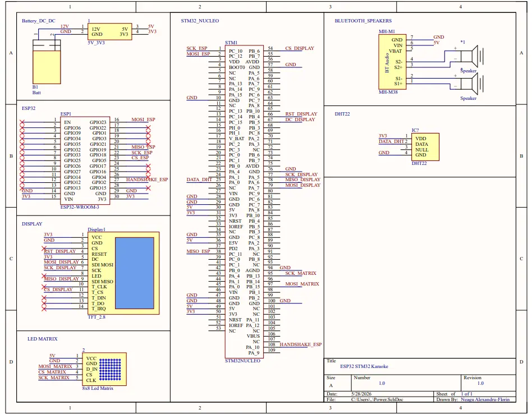
Task: Select the DHT22 sensor component body
Action: click(x=425, y=147)
